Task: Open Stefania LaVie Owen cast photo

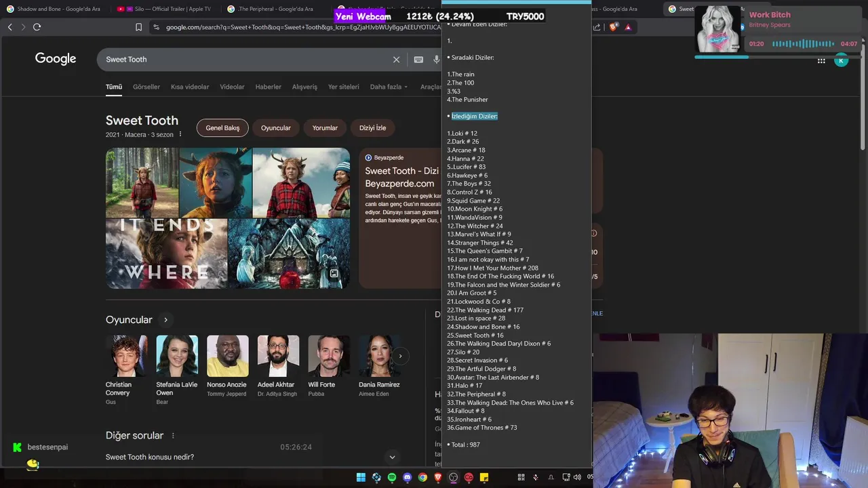Action: pyautogui.click(x=177, y=356)
